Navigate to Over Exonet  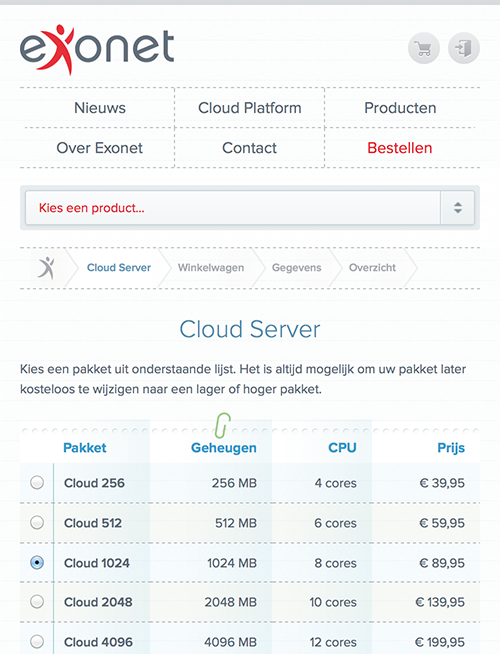click(x=100, y=148)
